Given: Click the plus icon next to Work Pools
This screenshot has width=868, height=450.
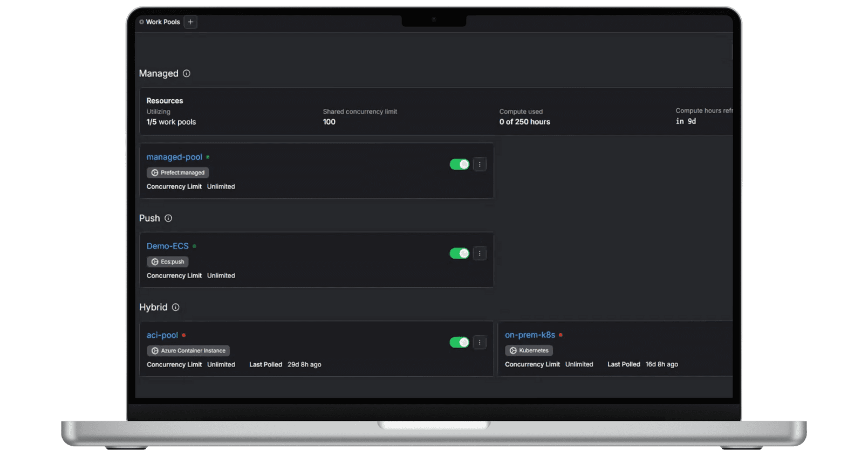Looking at the screenshot, I should 190,22.
